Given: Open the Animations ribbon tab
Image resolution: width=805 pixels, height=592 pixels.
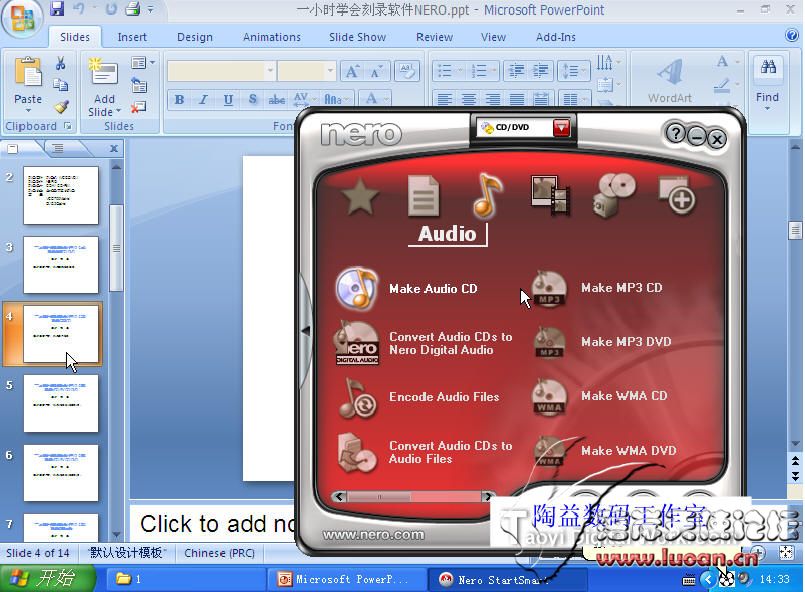Looking at the screenshot, I should coord(272,37).
